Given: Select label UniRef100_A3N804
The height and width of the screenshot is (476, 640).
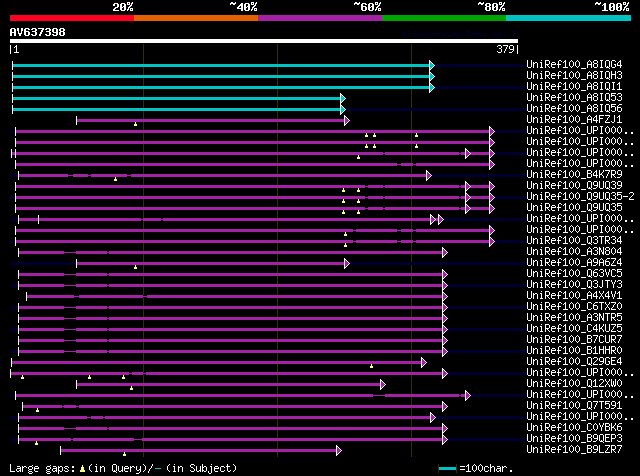Looking at the screenshot, I should pyautogui.click(x=574, y=251).
